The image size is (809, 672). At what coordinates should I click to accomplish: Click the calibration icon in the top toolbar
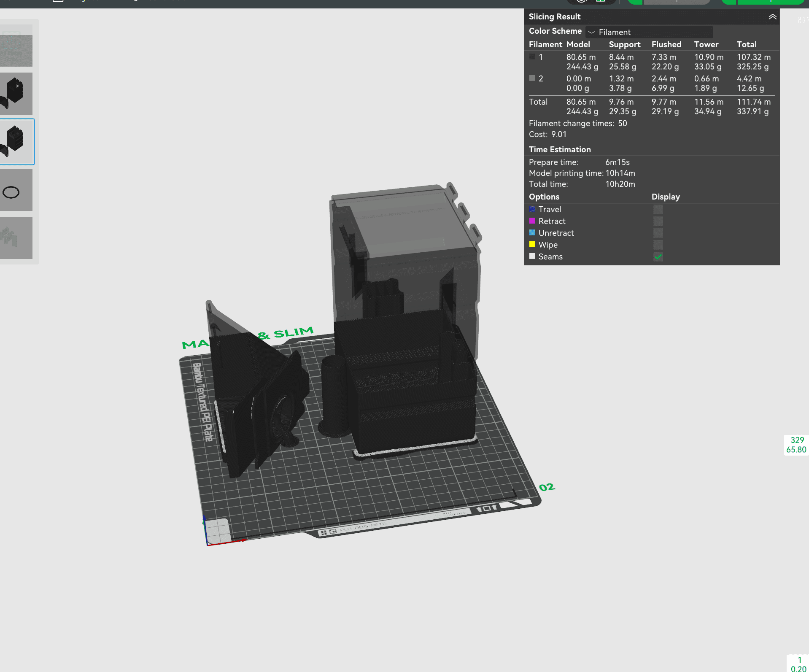pyautogui.click(x=581, y=2)
